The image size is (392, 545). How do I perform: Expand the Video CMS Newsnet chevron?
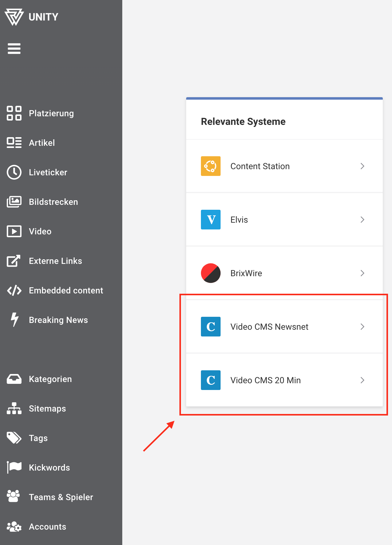[x=362, y=327]
